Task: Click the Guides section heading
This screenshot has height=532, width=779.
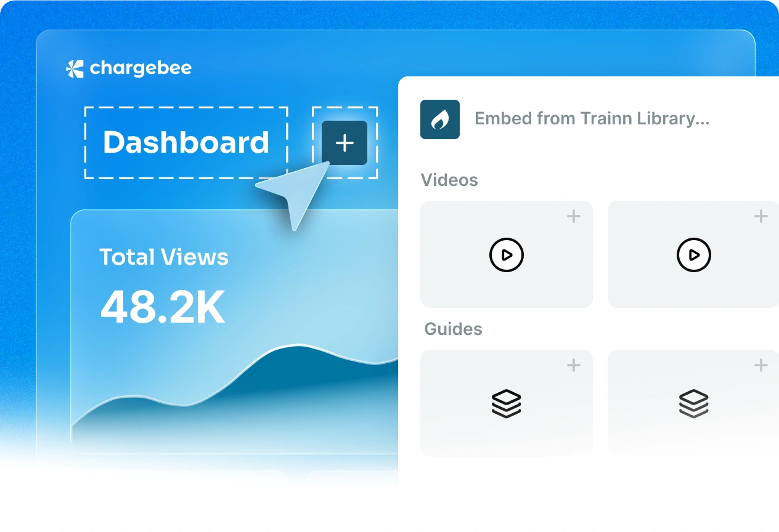Action: (453, 329)
